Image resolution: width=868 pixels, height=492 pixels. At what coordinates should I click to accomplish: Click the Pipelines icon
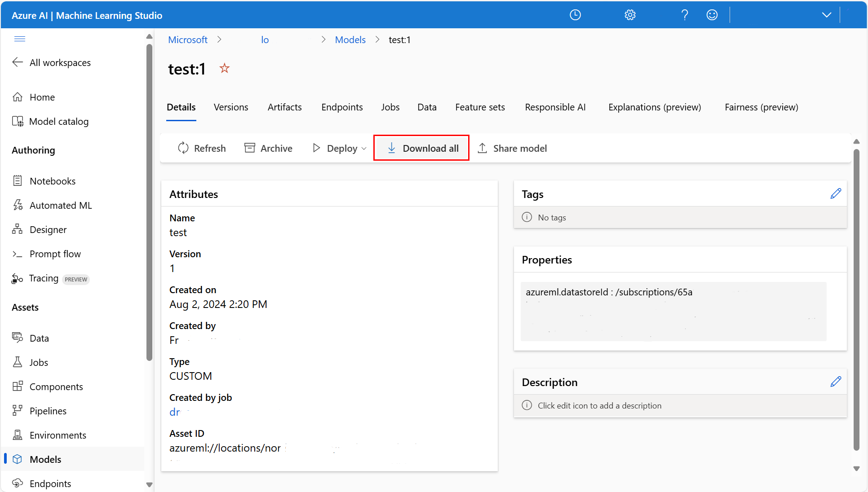[18, 411]
